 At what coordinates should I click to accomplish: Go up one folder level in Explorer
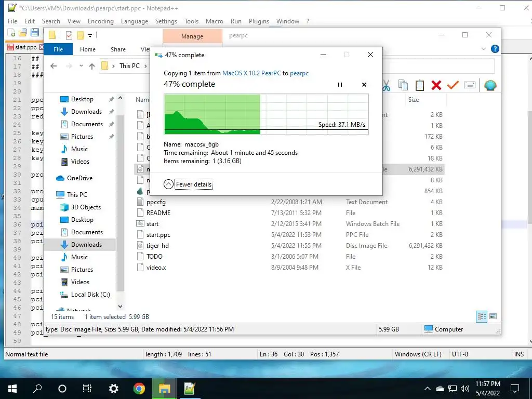click(92, 66)
